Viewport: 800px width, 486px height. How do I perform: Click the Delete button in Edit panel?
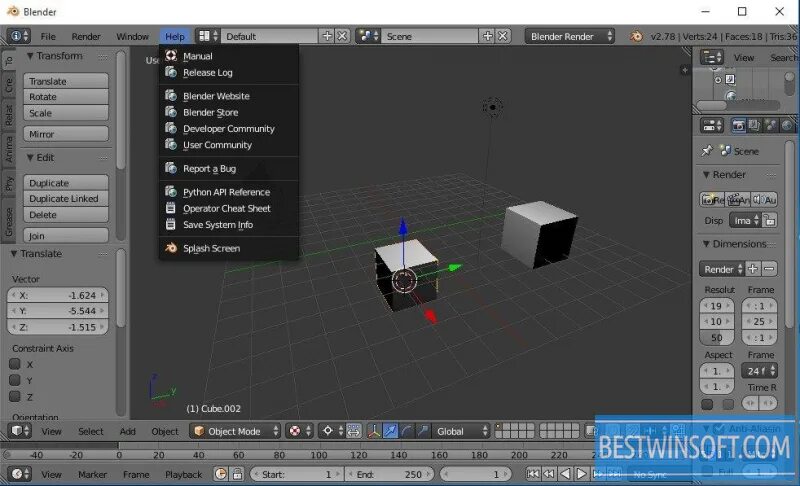(66, 215)
